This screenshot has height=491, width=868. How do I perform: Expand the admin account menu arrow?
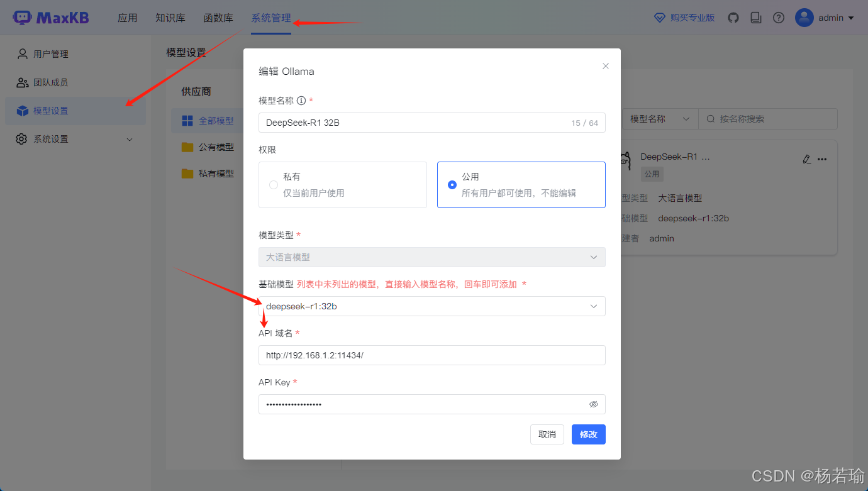851,18
